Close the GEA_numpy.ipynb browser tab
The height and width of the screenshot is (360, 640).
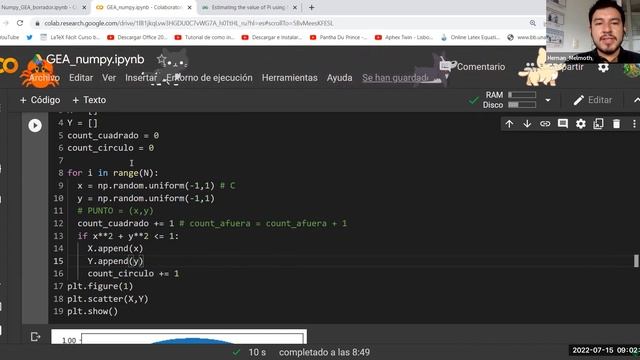click(x=189, y=7)
